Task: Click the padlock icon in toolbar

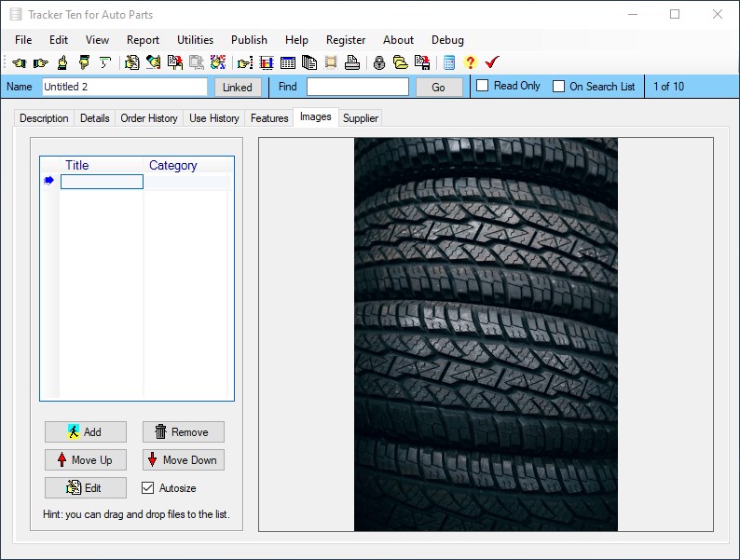Action: coord(379,63)
